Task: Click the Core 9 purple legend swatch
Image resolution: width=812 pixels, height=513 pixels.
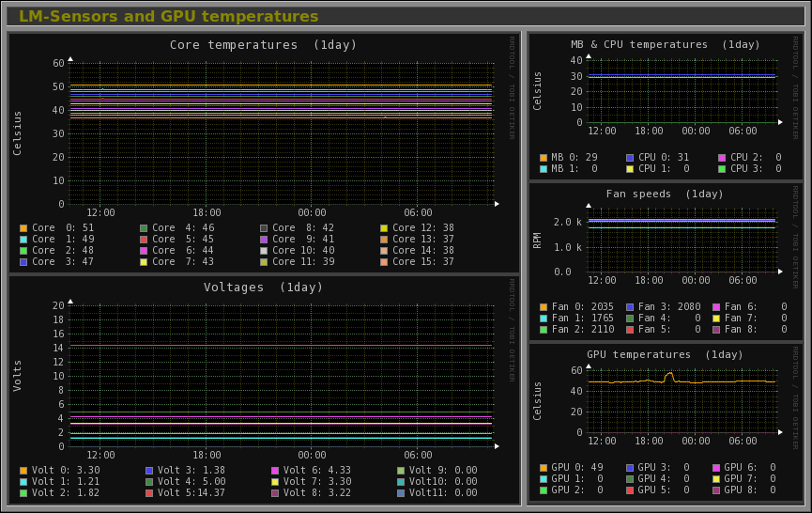Action: pos(264,240)
